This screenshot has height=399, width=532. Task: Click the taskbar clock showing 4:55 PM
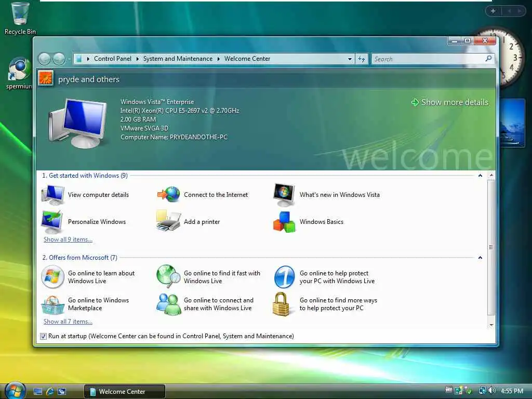coord(512,391)
